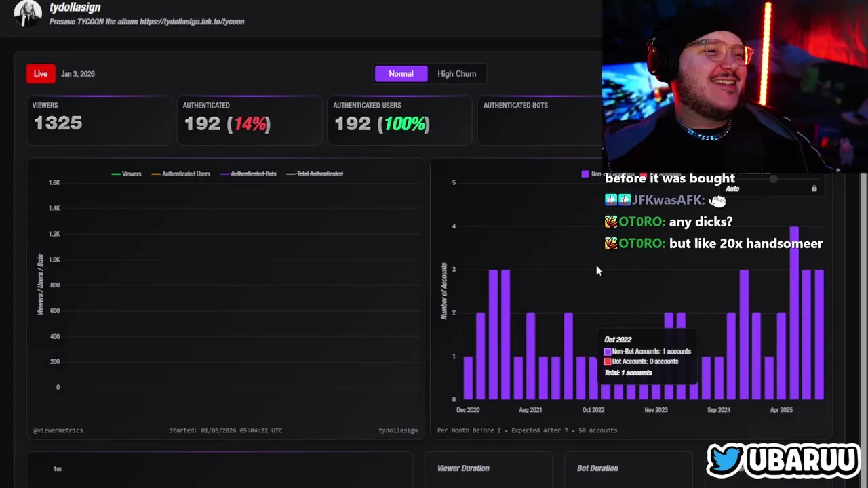
Task: Click the Oct 2022 tooltip title
Action: pyautogui.click(x=618, y=340)
